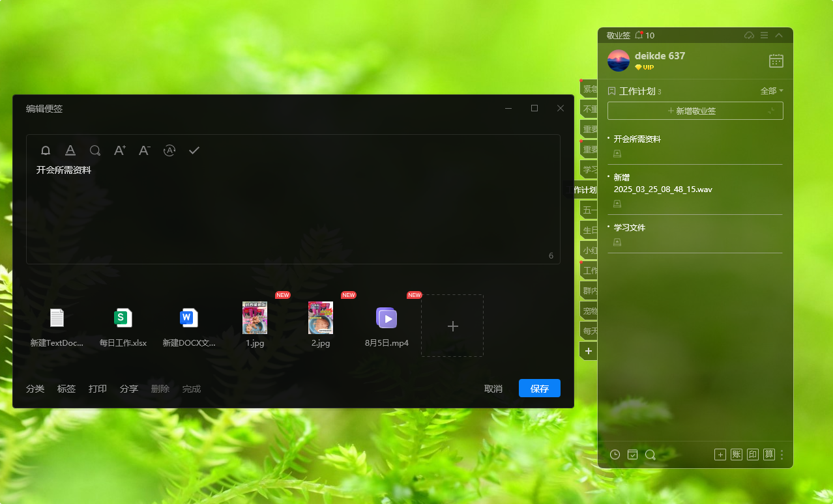Switch to the 紧急 category tab

(x=589, y=89)
